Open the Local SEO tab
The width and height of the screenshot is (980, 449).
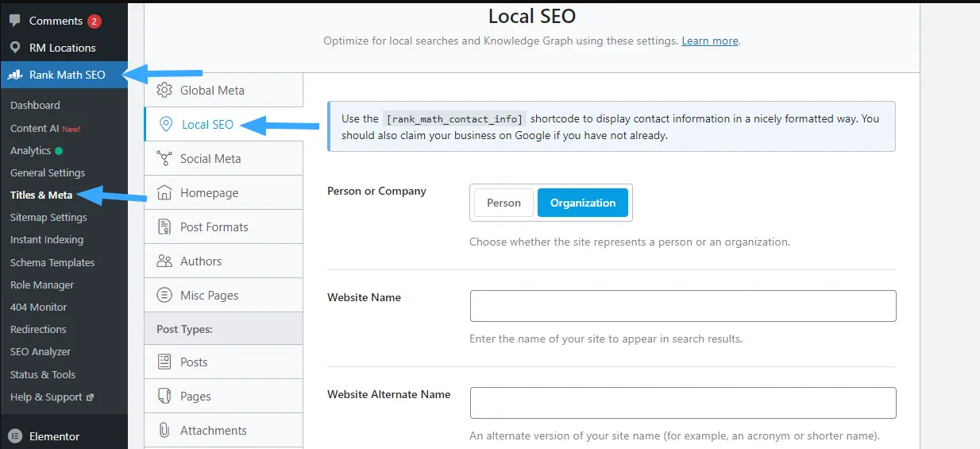[223, 124]
